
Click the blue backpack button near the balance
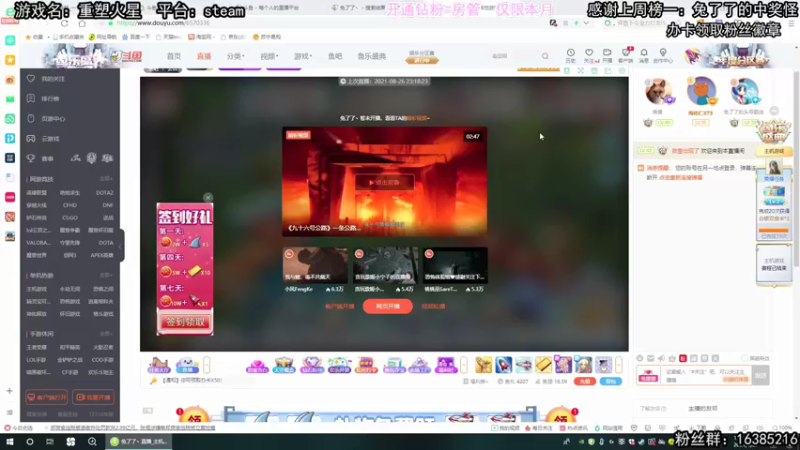pyautogui.click(x=611, y=381)
